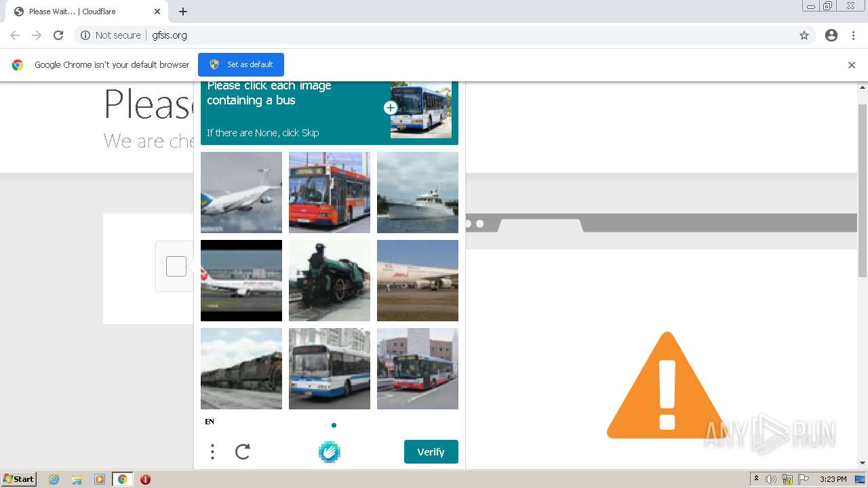Select the white yacht on water image
The height and width of the screenshot is (488, 868).
click(x=418, y=192)
